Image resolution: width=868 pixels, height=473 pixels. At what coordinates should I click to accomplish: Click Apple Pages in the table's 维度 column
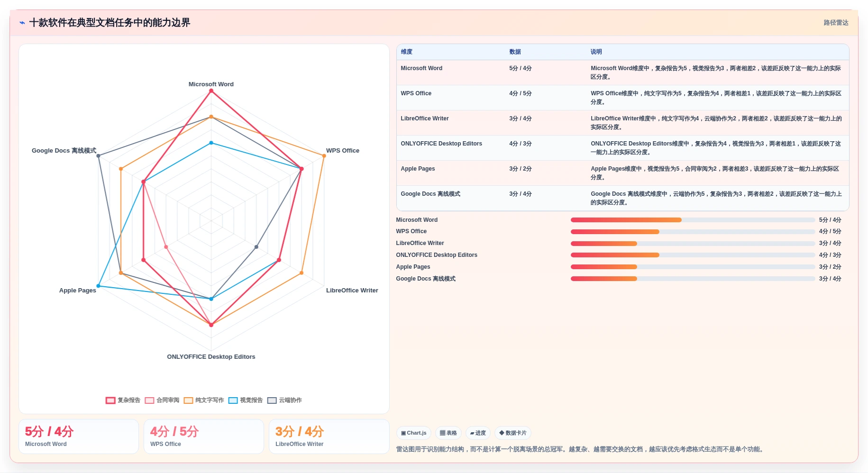pos(418,169)
